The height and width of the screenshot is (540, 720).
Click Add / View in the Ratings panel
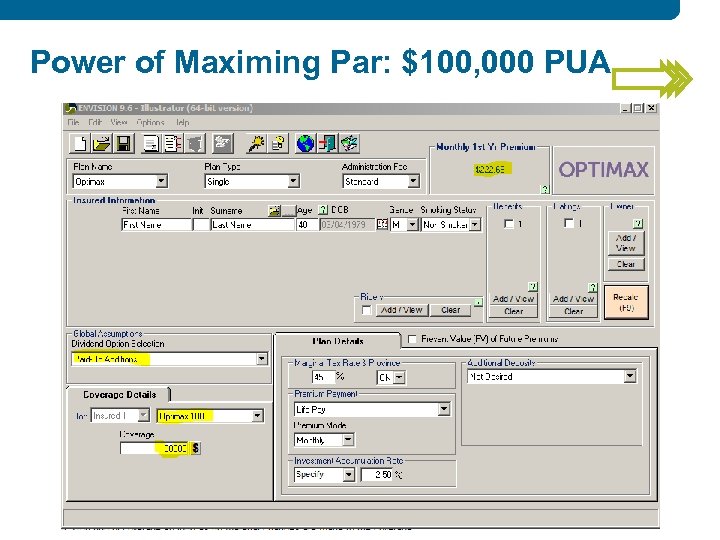pyautogui.click(x=574, y=299)
